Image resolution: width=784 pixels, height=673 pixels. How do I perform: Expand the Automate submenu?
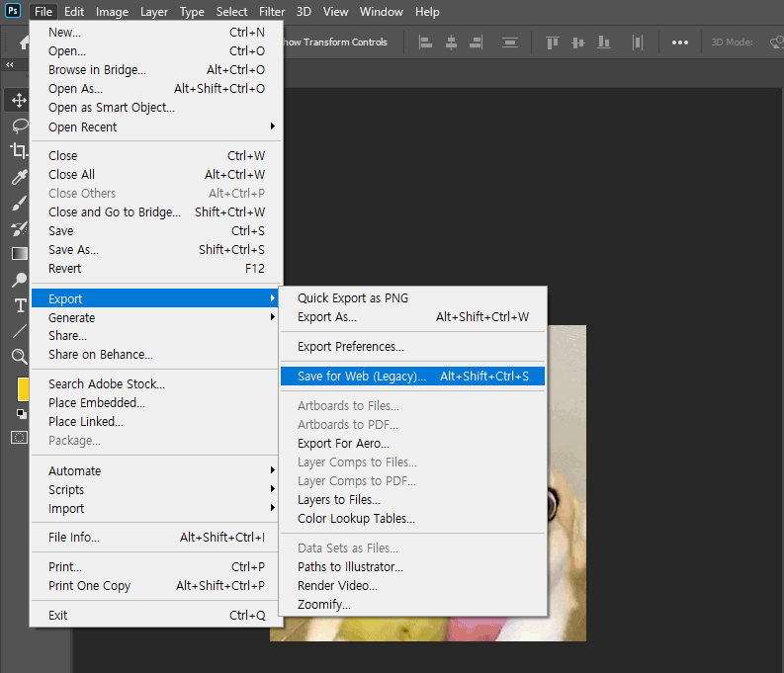click(x=156, y=470)
